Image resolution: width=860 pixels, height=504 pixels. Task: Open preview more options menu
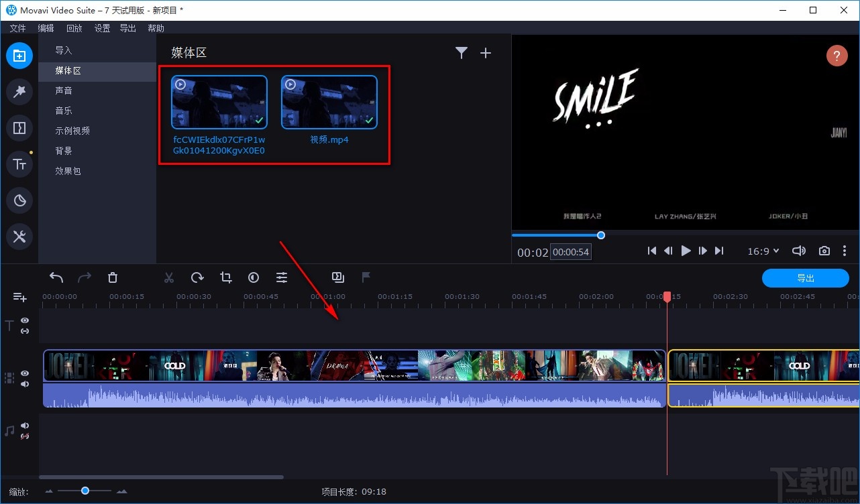[x=845, y=251]
